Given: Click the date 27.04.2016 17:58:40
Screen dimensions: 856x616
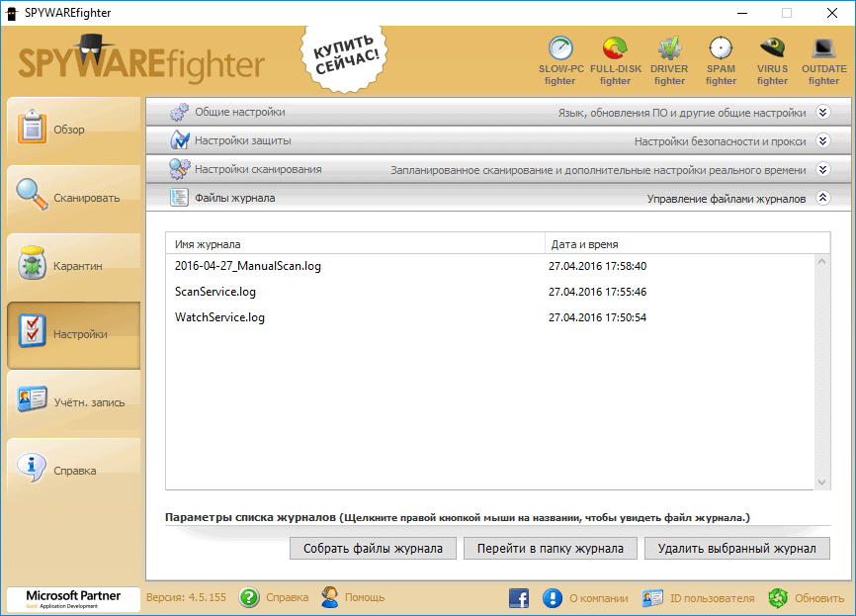Looking at the screenshot, I should pos(597,266).
